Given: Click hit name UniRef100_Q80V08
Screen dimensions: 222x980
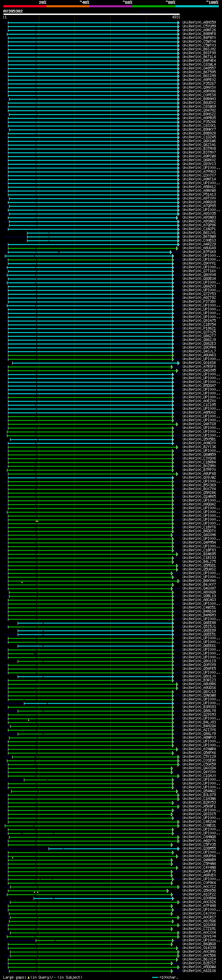Looking at the screenshot, I should tap(199, 275).
